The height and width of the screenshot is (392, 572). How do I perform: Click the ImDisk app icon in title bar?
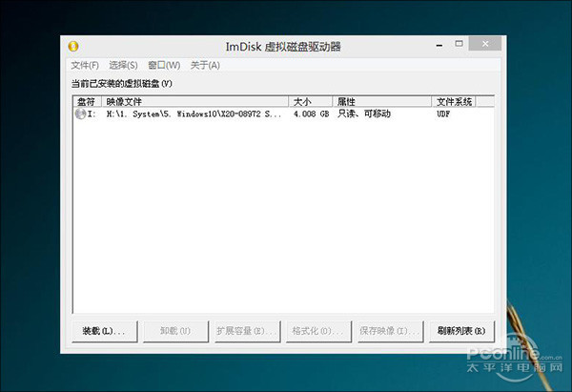pos(73,45)
